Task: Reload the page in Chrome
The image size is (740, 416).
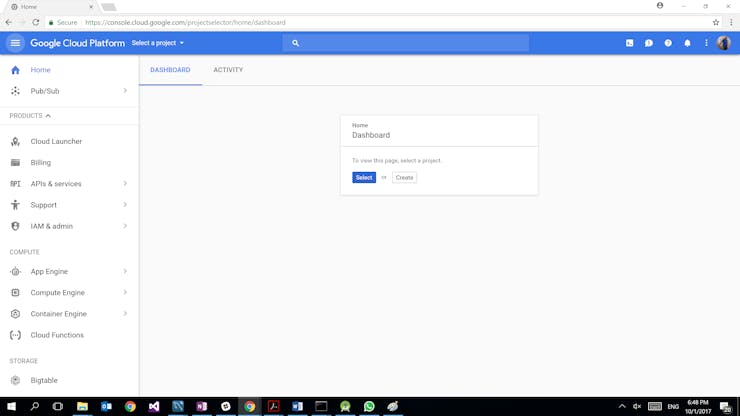Action: 36,22
